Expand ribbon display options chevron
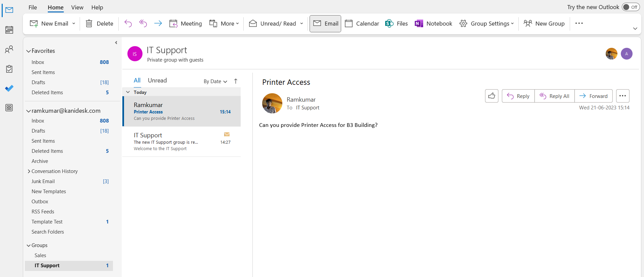 [x=635, y=29]
